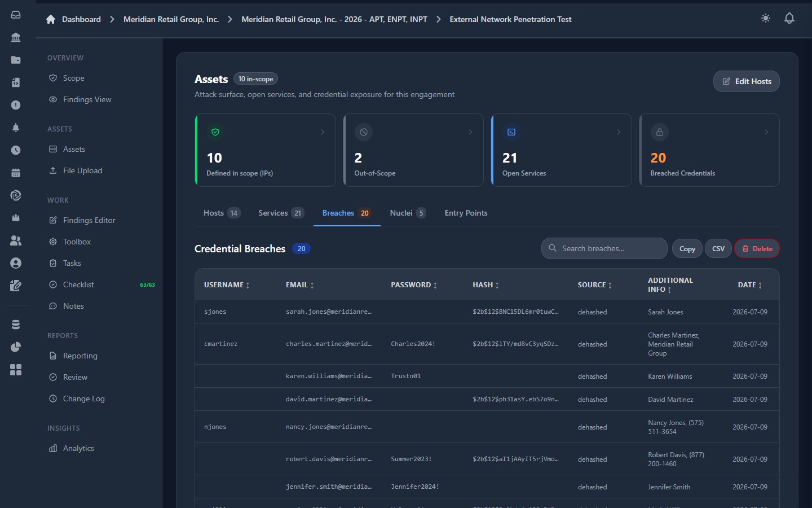
Task: Open File Upload in sidebar
Action: [x=101, y=170]
